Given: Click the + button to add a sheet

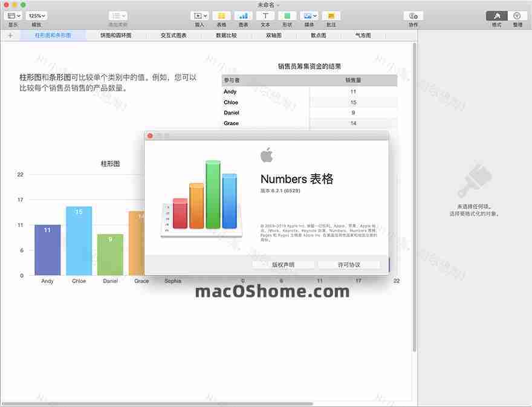Looking at the screenshot, I should point(10,36).
